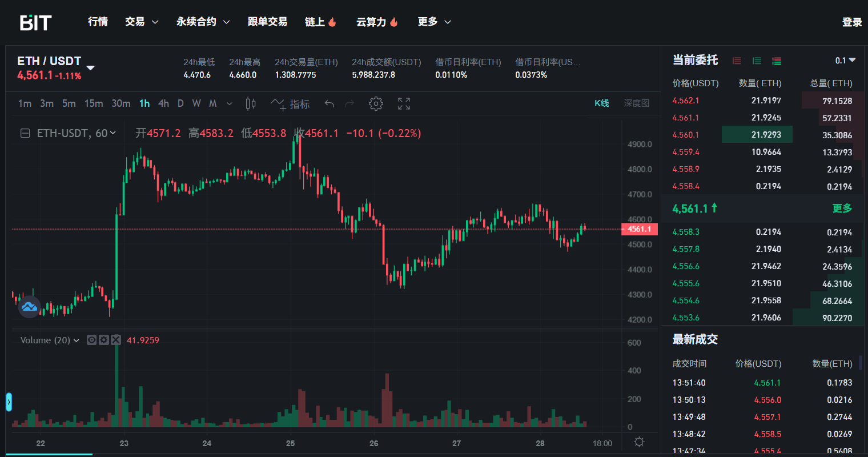Show combined buy and sell order book view
The height and width of the screenshot is (457, 868).
coord(777,61)
